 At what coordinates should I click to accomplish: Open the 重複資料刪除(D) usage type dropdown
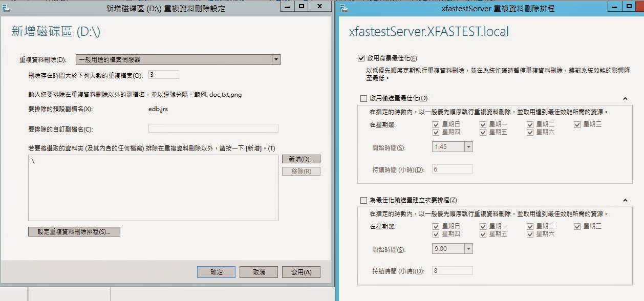[178, 60]
